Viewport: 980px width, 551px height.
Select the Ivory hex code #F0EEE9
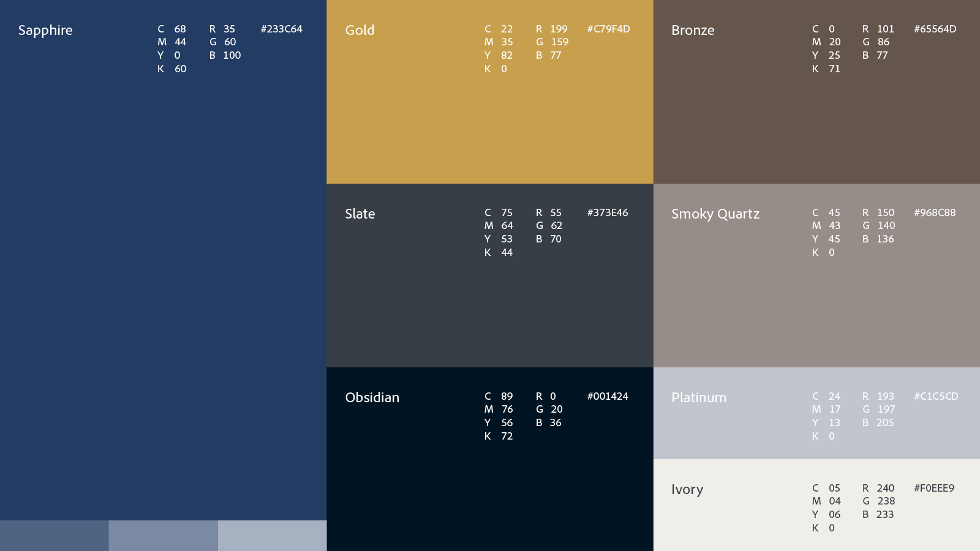click(x=934, y=488)
